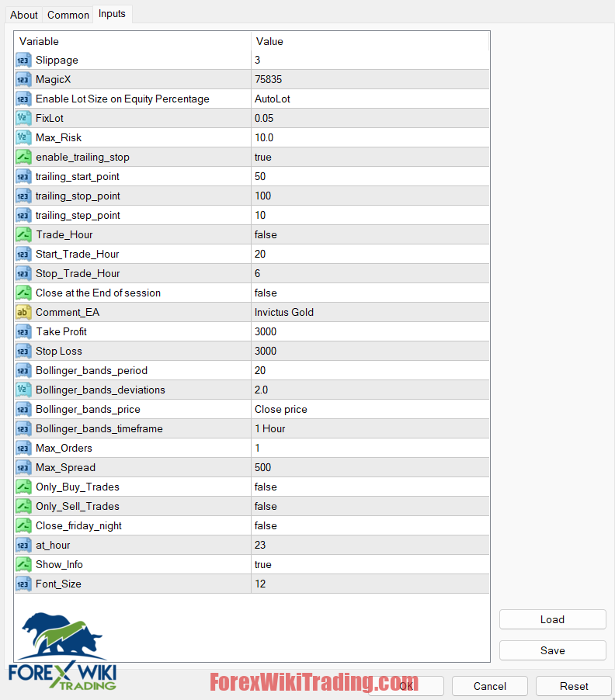Click the boolean icon beside enable_trailing_stop
615x700 pixels.
pyautogui.click(x=23, y=157)
